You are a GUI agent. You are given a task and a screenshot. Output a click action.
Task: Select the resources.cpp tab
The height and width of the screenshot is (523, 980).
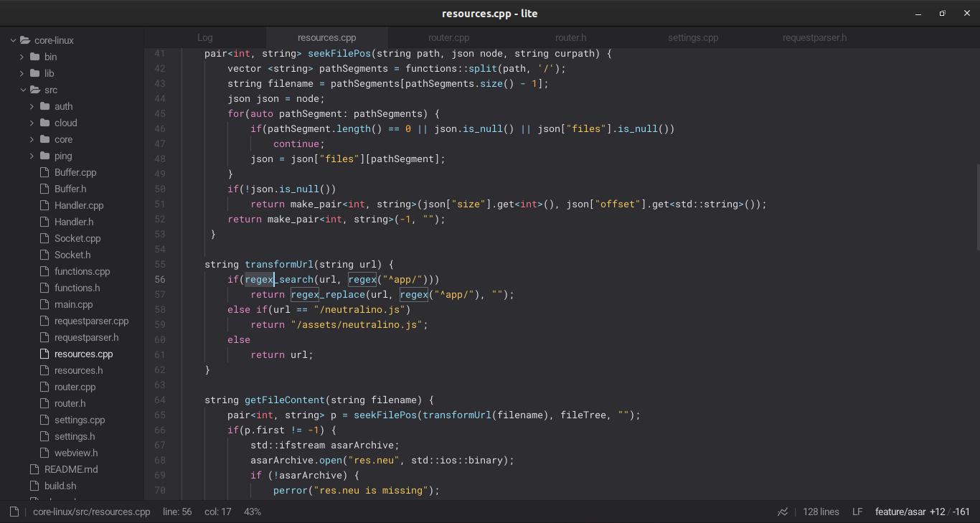point(327,37)
